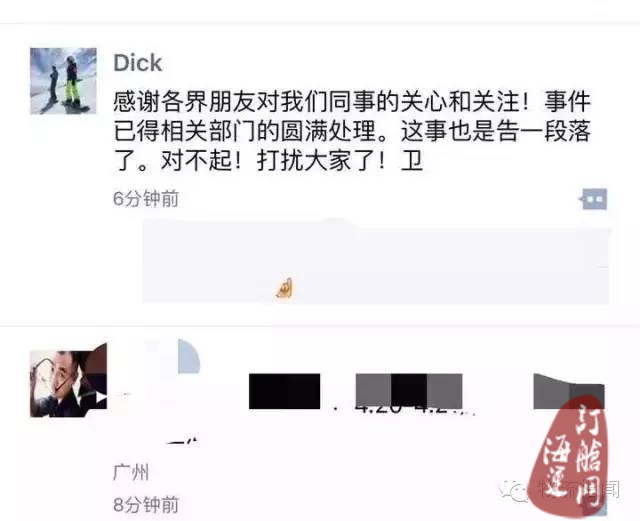Image resolution: width=640 pixels, height=521 pixels.
Task: Open the profile of user Dick
Action: [138, 63]
